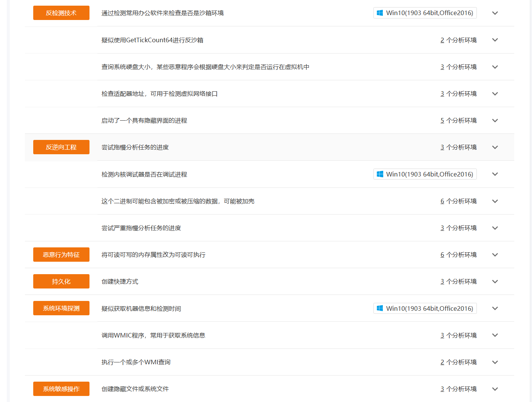Click Win10 badge text in 检测内核调试器 row

pyautogui.click(x=430, y=174)
